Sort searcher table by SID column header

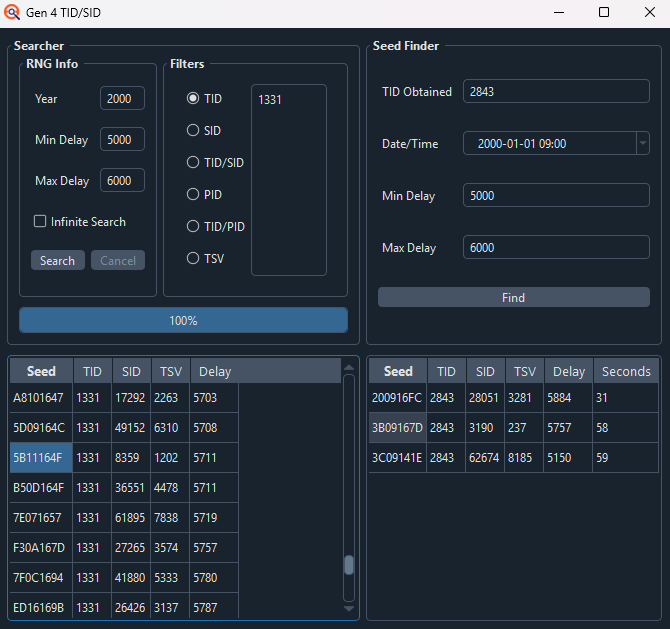point(132,371)
